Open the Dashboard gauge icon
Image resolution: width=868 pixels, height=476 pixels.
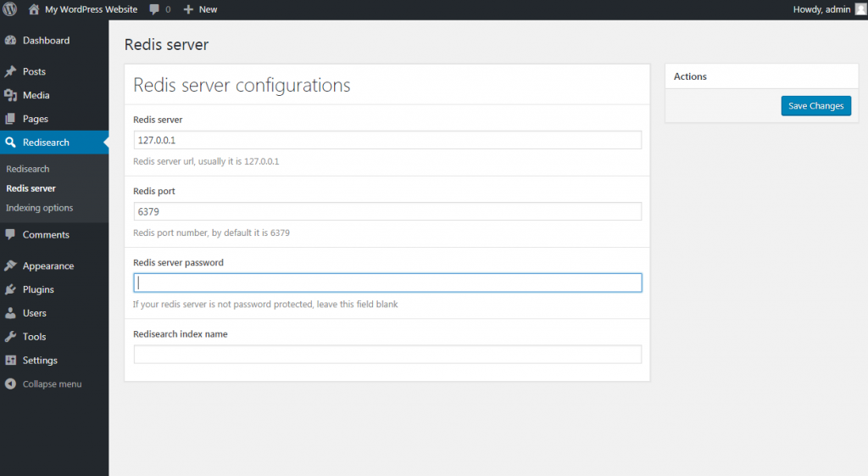pyautogui.click(x=10, y=41)
